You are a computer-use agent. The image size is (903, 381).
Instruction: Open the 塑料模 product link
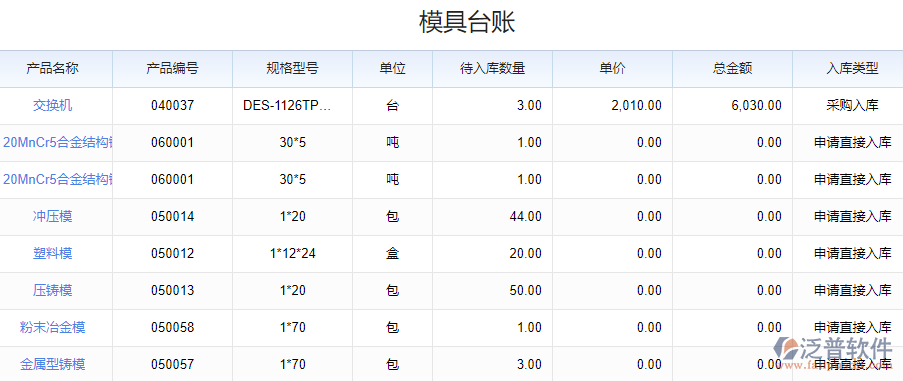[x=52, y=253]
